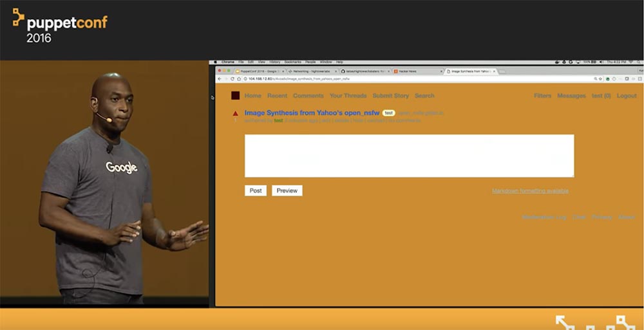Open the Comments link in navigation
The width and height of the screenshot is (644, 330).
308,96
